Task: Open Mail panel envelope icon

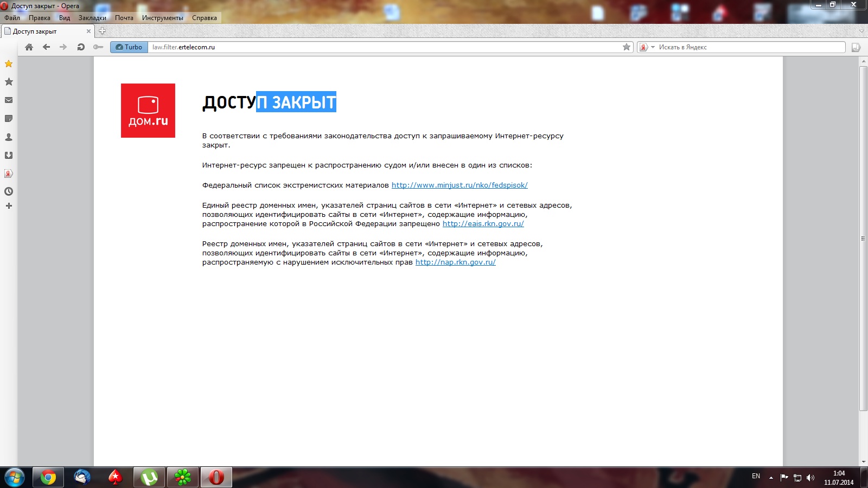Action: (x=9, y=100)
